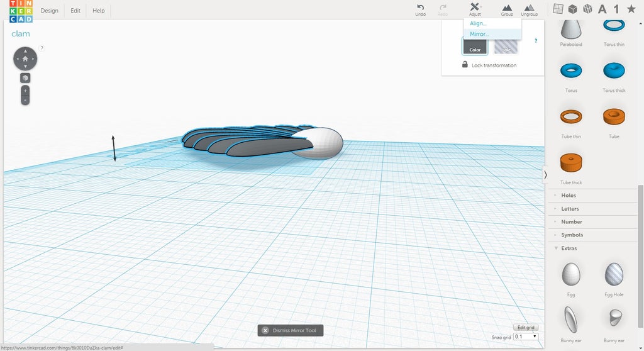644x351 pixels.
Task: Select the workplane grid icon
Action: (x=558, y=9)
